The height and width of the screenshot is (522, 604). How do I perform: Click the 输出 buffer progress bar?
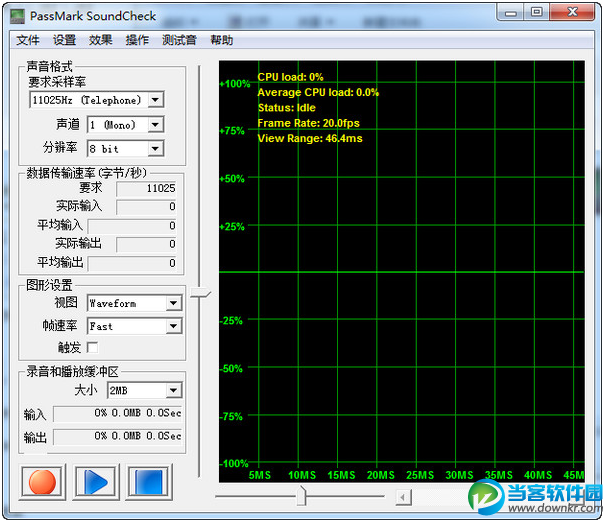pyautogui.click(x=117, y=436)
